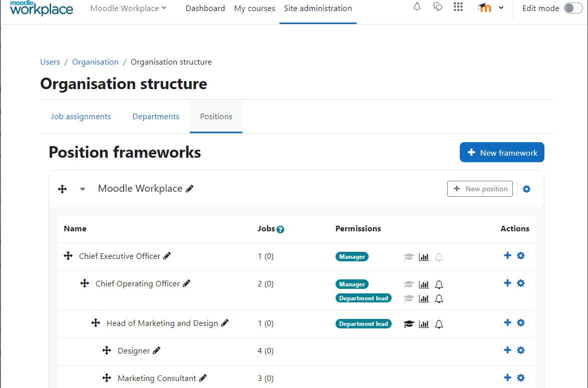Screen dimensions: 588x388
Task: Edit the Moodle Workplace framework name
Action: (x=190, y=189)
